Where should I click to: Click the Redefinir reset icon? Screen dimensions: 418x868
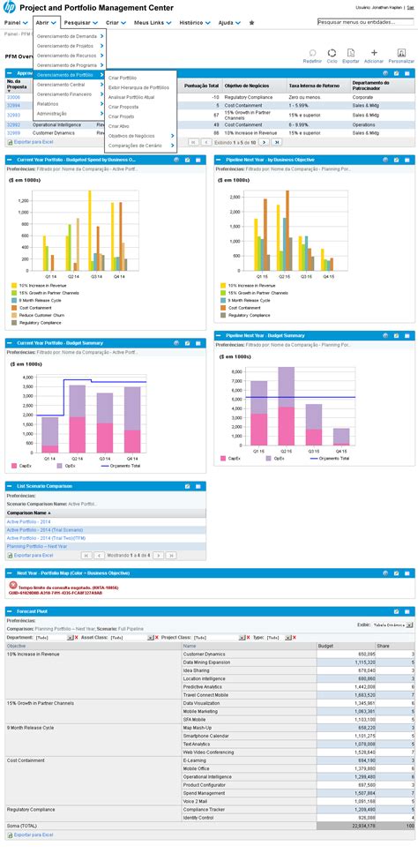click(312, 53)
